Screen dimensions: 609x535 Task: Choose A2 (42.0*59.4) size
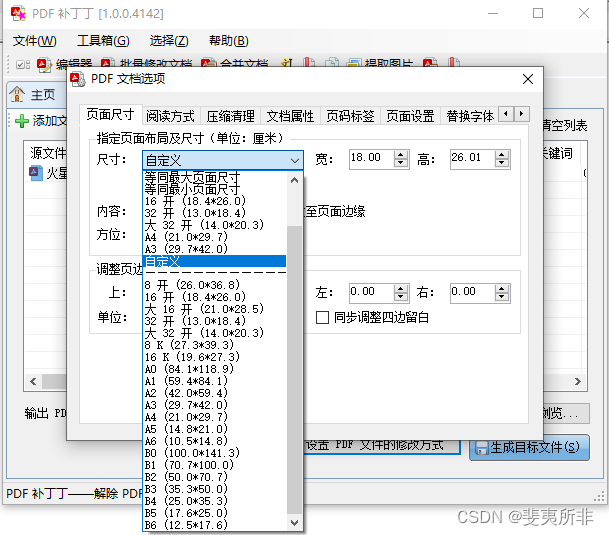point(215,393)
